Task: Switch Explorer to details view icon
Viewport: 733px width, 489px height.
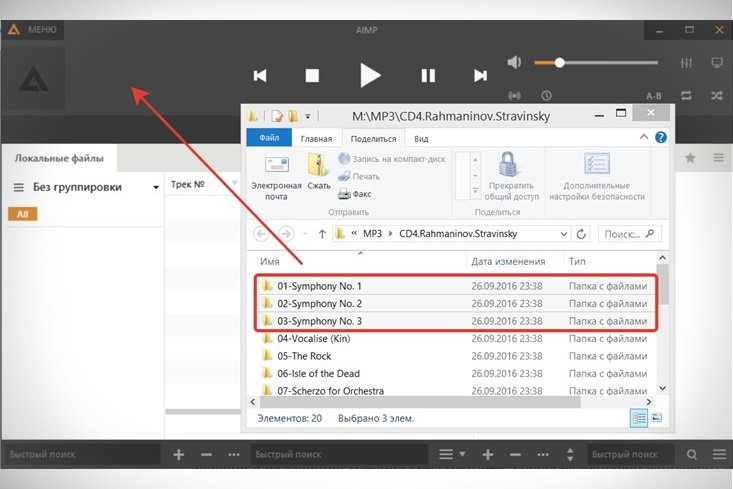Action: [639, 418]
